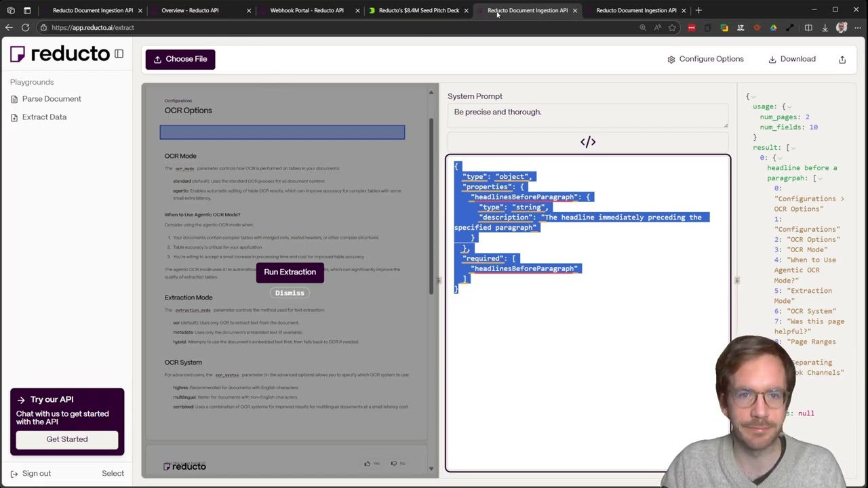868x488 pixels.
Task: Click the browser refresh icon
Action: coord(25,28)
